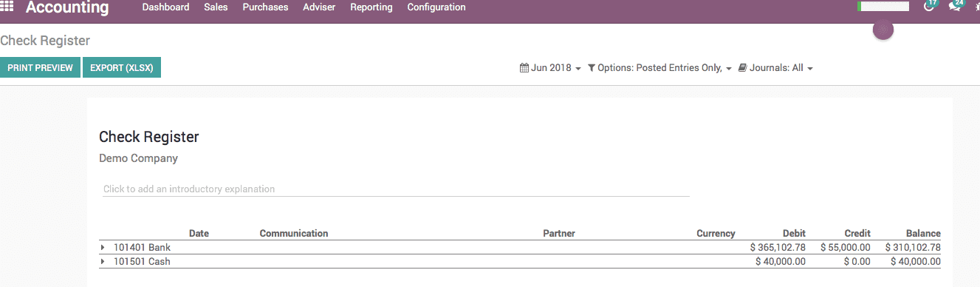This screenshot has width=980, height=287.
Task: Click the purple circular tip bubble
Action: coord(883,30)
